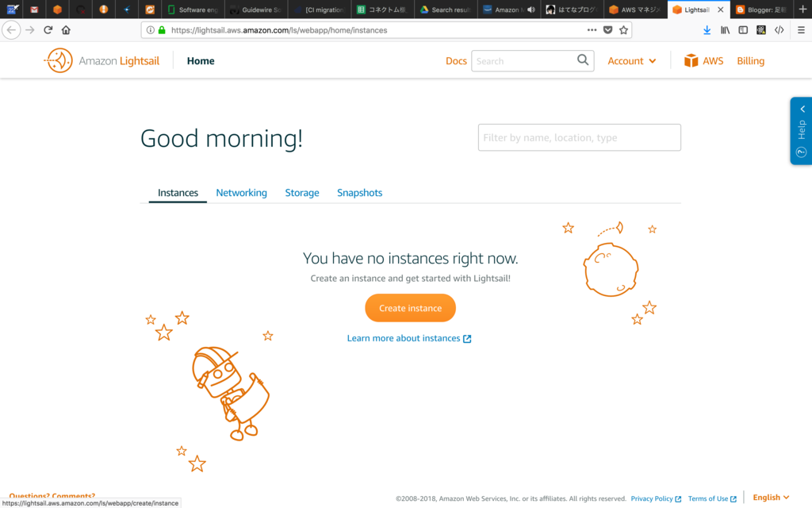Open the English language dropdown
Screen dimensions: 812x508
click(771, 497)
